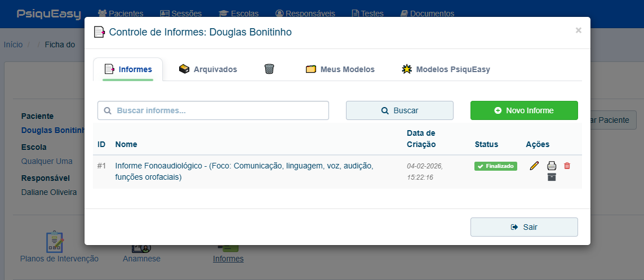
Task: Select the Informes tab
Action: point(128,69)
